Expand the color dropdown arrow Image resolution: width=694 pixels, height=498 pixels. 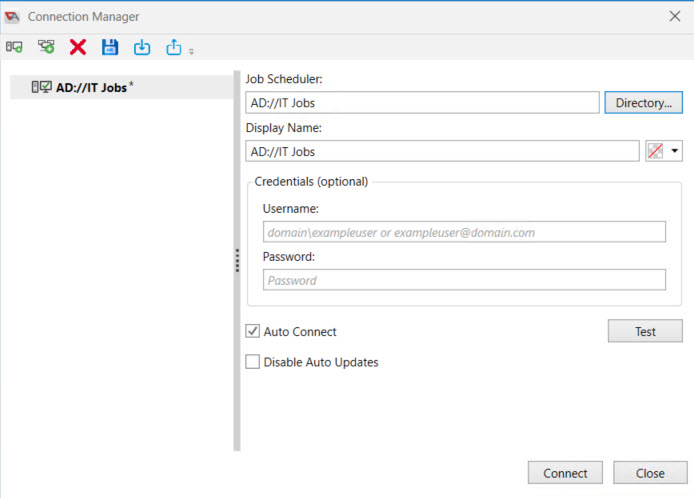click(x=675, y=151)
